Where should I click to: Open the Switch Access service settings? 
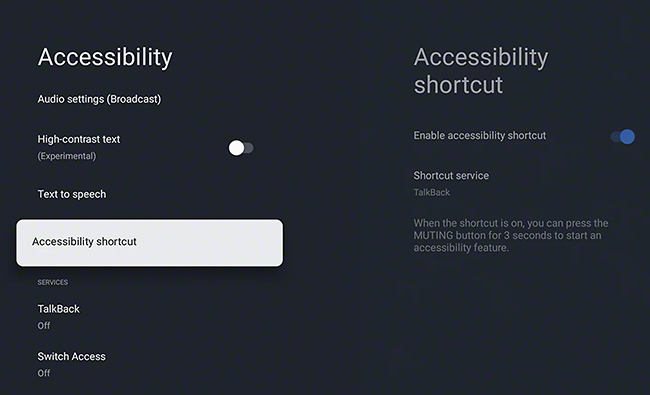pyautogui.click(x=71, y=364)
